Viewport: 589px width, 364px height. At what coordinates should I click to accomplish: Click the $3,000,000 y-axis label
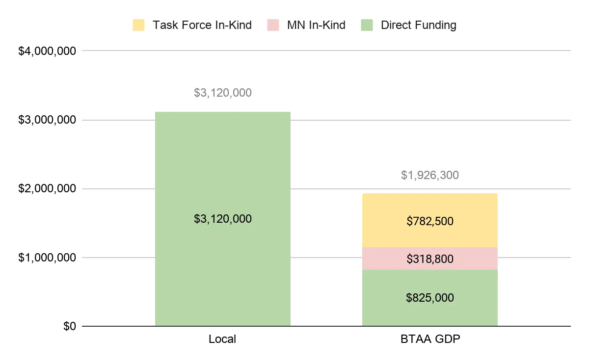(47, 120)
